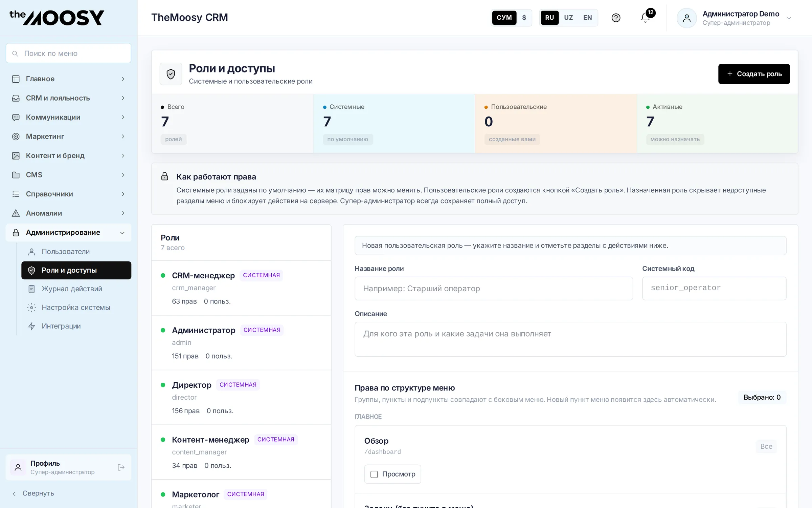Click the Аномалии warning triangle icon
The image size is (812, 508).
pos(16,213)
